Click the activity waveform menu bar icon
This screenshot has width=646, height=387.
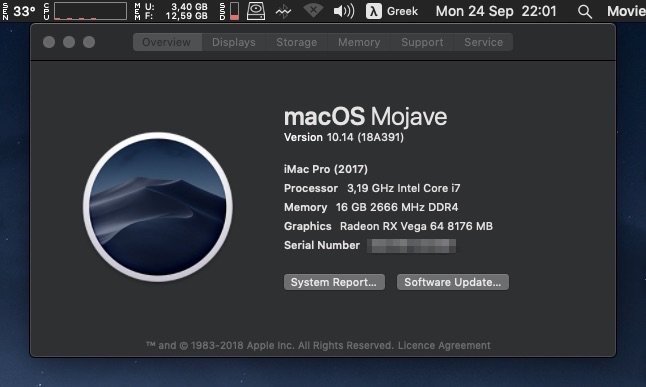point(283,12)
